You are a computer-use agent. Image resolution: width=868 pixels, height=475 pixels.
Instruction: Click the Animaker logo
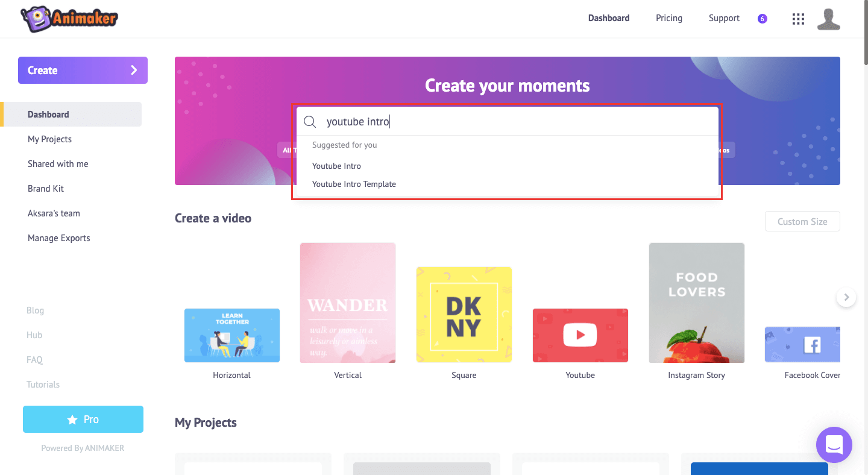(x=69, y=18)
